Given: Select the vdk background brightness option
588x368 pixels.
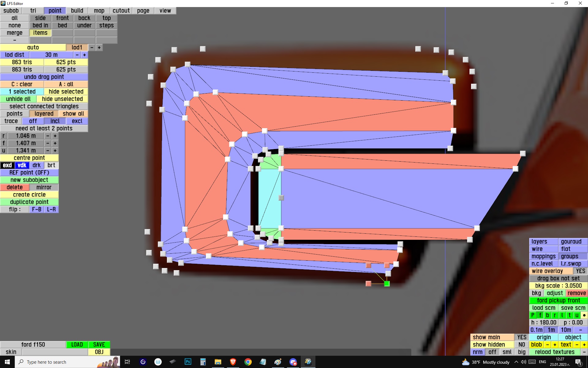Looking at the screenshot, I should [22, 165].
